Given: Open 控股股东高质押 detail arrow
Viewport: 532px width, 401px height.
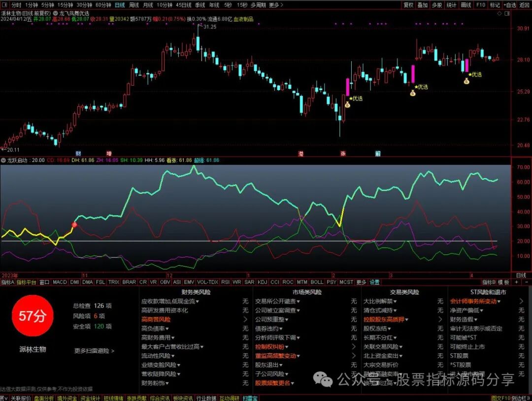Looking at the screenshot, I should (440, 319).
